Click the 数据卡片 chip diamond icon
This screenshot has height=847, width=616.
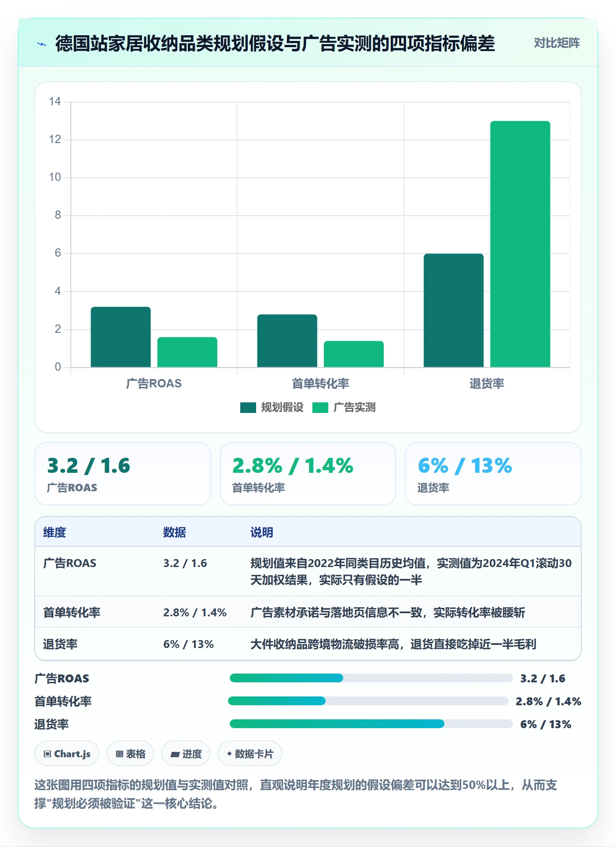[x=229, y=754]
